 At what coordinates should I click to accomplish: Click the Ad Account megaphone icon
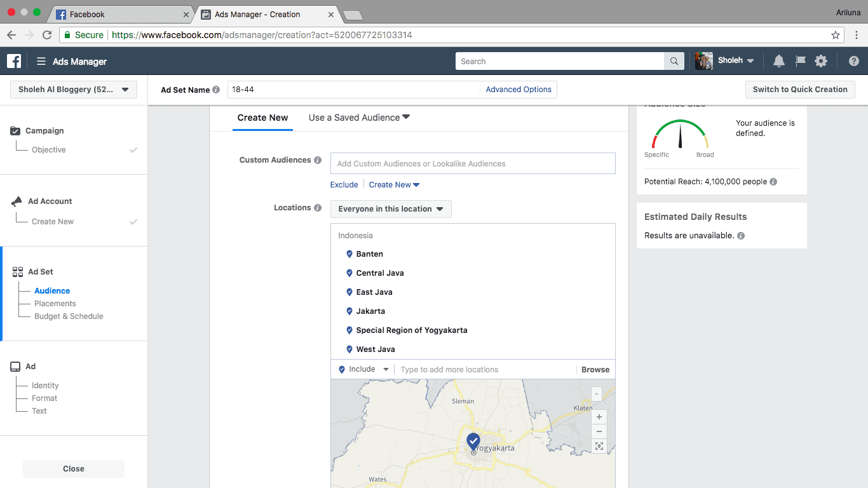17,201
